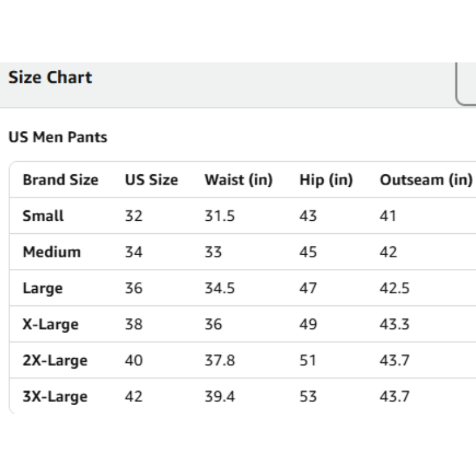This screenshot has width=476, height=476.
Task: Click the 31.5 waist value for Small
Action: click(x=220, y=216)
